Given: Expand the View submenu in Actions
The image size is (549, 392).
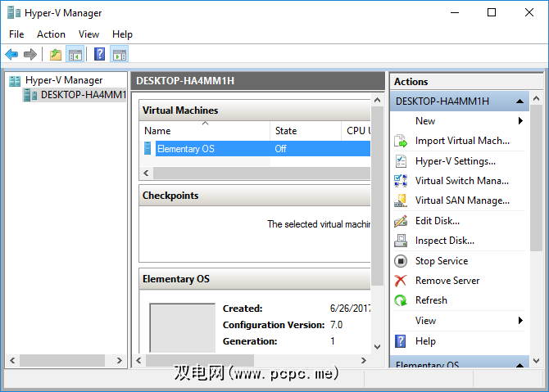Looking at the screenshot, I should click(x=520, y=321).
